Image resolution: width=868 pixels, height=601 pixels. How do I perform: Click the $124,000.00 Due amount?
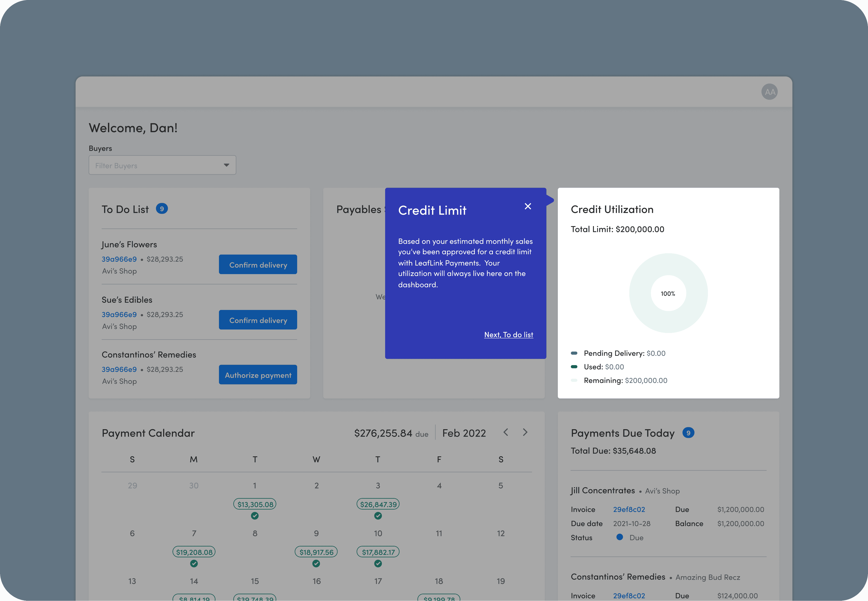[x=737, y=596]
